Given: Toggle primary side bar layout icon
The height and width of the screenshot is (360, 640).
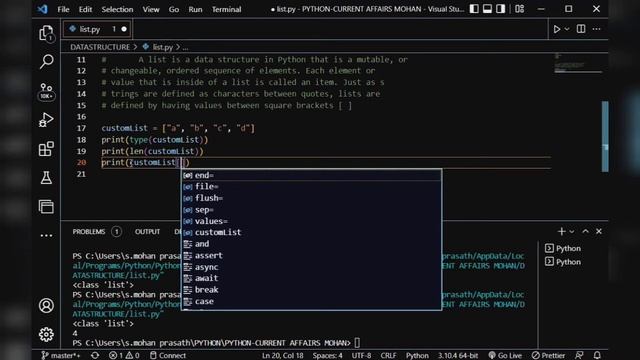Looking at the screenshot, I should (474, 9).
